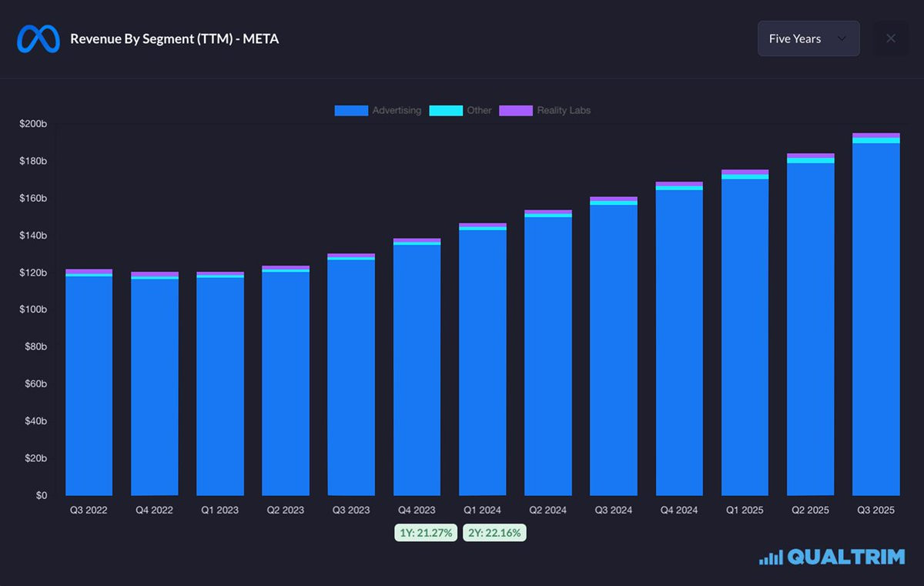Toggle the Advertising legend swatch
Viewport: 924px width, 586px height.
click(351, 110)
